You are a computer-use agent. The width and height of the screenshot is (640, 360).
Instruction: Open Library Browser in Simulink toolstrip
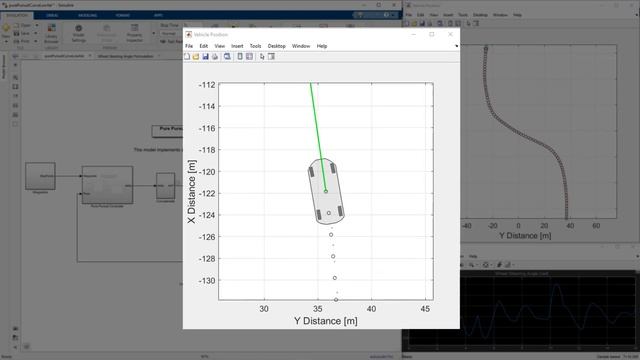[x=51, y=33]
